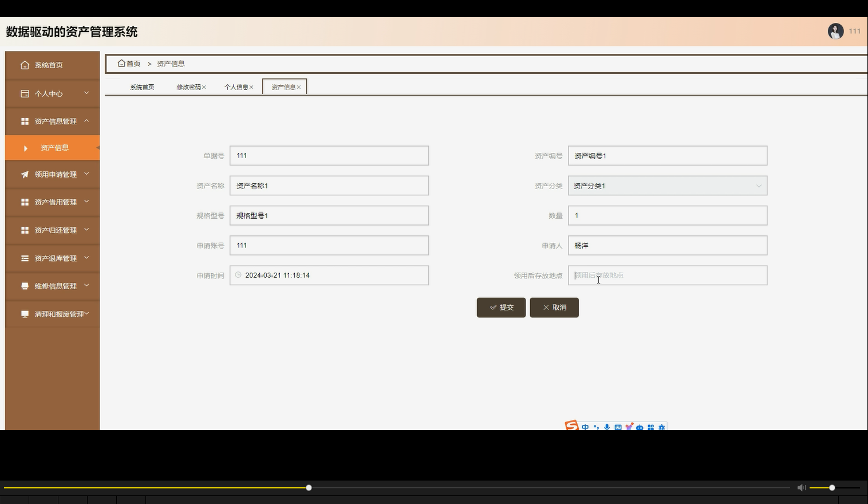Click the grid icon of 资产归还管理
This screenshot has width=868, height=504.
(x=25, y=230)
